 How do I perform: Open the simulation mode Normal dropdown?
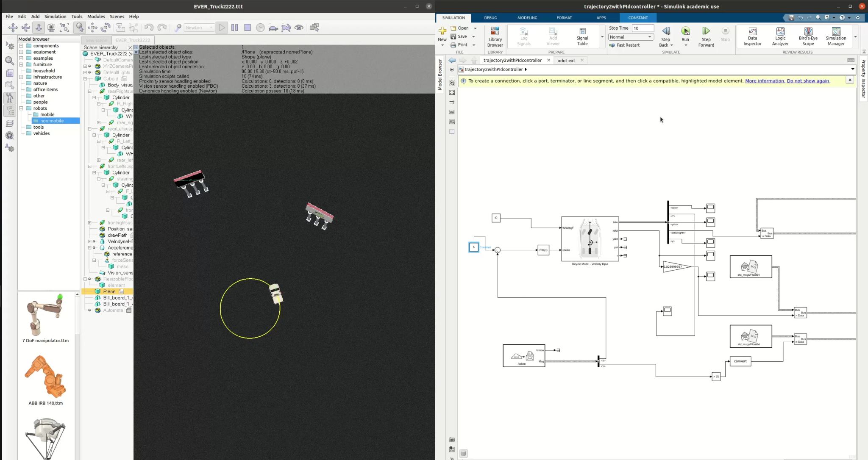click(631, 37)
